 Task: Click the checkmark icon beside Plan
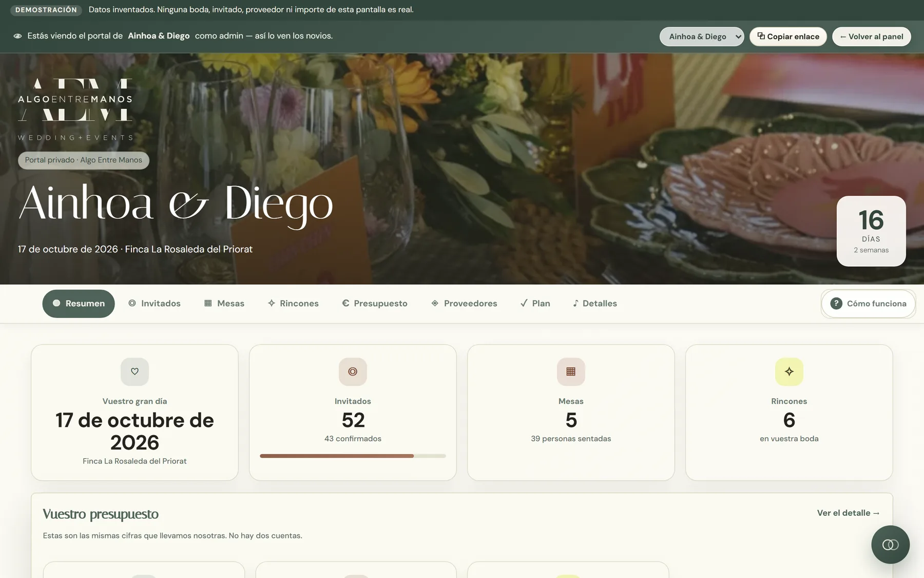[x=524, y=303]
